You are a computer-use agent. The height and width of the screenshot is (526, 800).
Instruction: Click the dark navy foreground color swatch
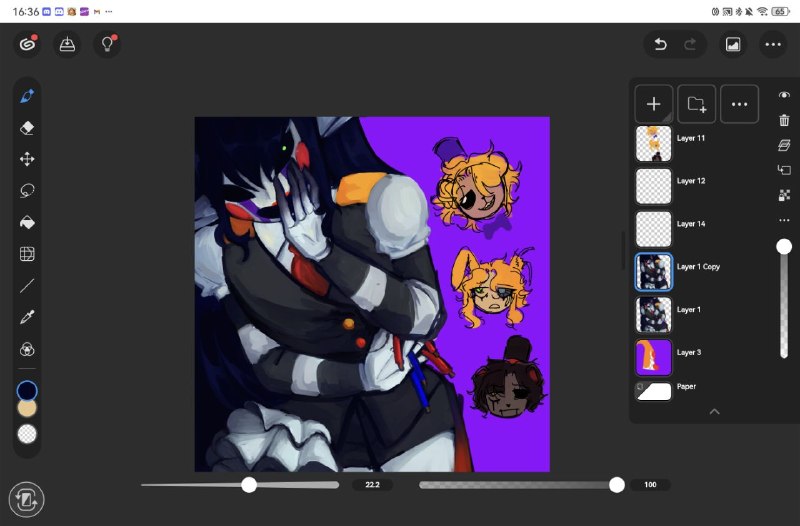[27, 391]
